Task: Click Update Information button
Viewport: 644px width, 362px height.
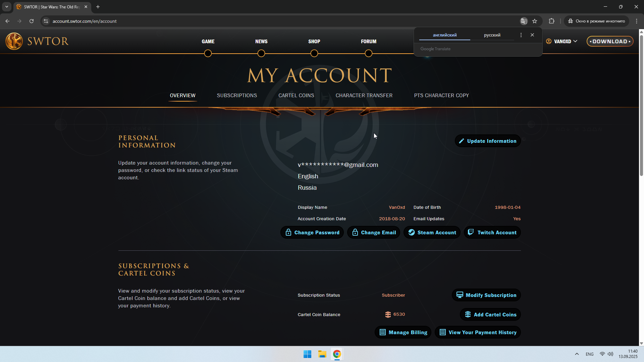Action: click(488, 141)
